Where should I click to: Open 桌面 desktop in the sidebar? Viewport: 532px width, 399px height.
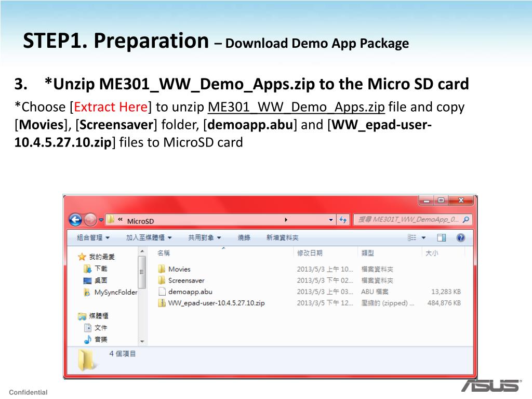101,280
